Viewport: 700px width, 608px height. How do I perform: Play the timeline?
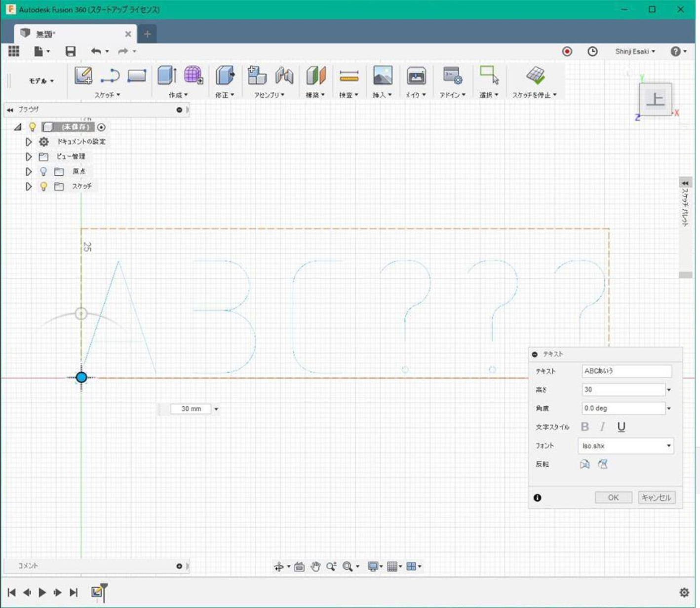[x=42, y=592]
